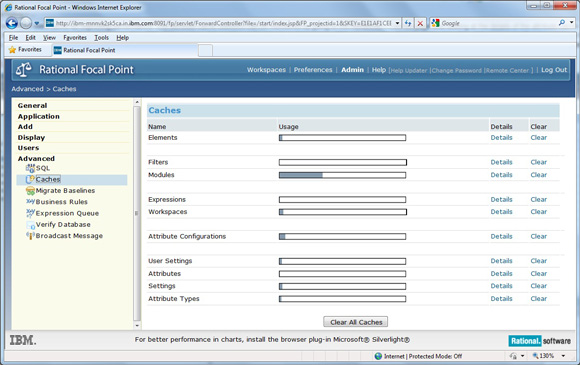Click the Elements usage progress bar

(x=343, y=138)
